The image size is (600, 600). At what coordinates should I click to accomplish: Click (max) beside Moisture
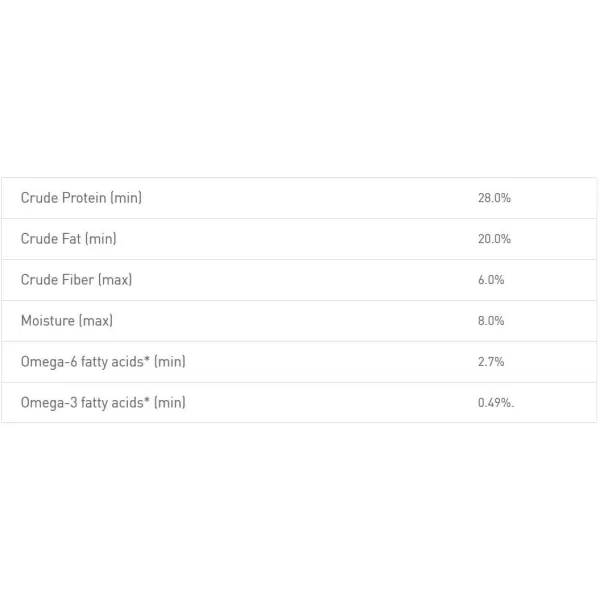click(96, 321)
